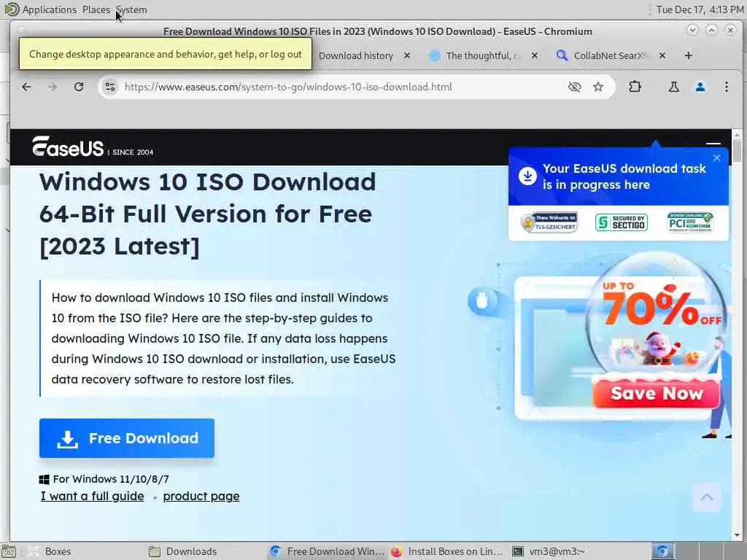Screen dimensions: 747x560
Task: Open the Chrome Labs flask icon
Action: tap(673, 87)
